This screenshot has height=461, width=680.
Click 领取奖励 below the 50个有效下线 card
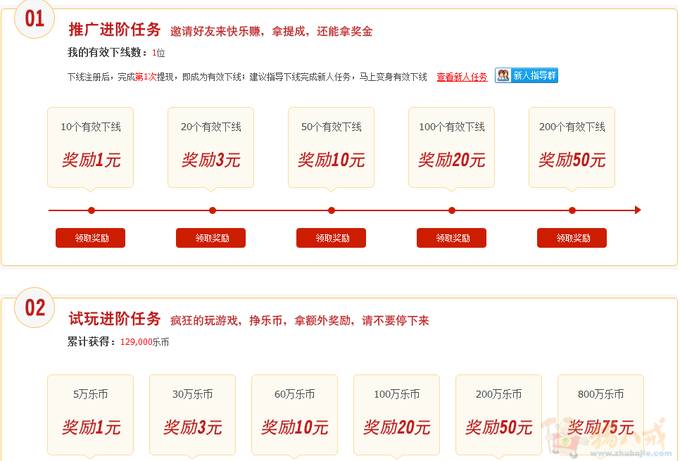(x=331, y=238)
